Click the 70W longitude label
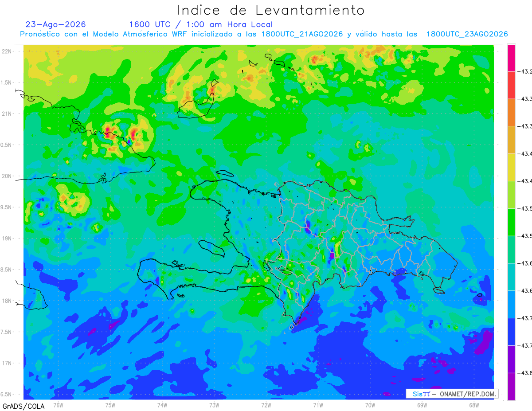532x411 pixels. pyautogui.click(x=370, y=405)
